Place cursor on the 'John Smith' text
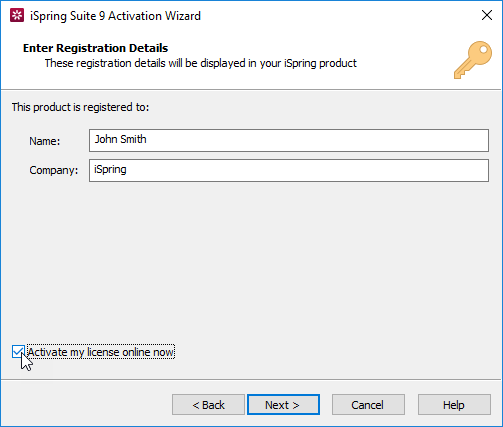 pyautogui.click(x=120, y=139)
